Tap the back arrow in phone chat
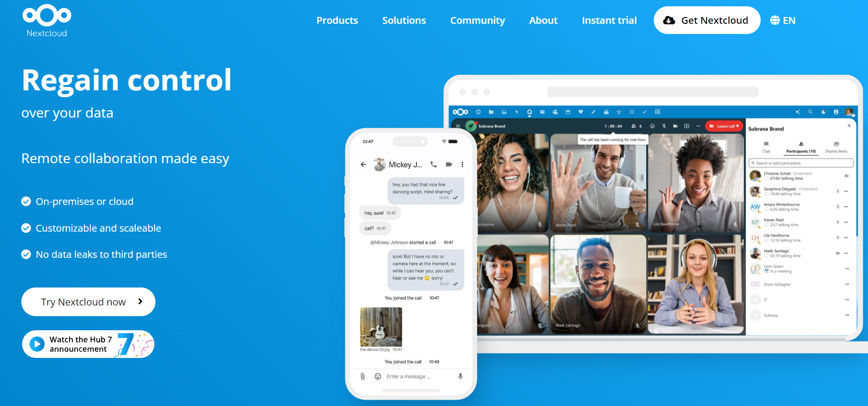This screenshot has height=406, width=868. coord(363,165)
